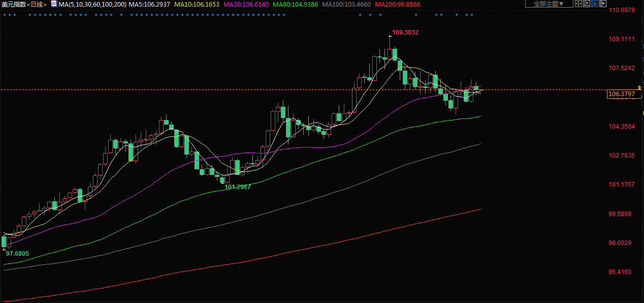Toggle the blue highlighted chart-scroll icon
This screenshot has height=303, width=644.
pyautogui.click(x=594, y=4)
